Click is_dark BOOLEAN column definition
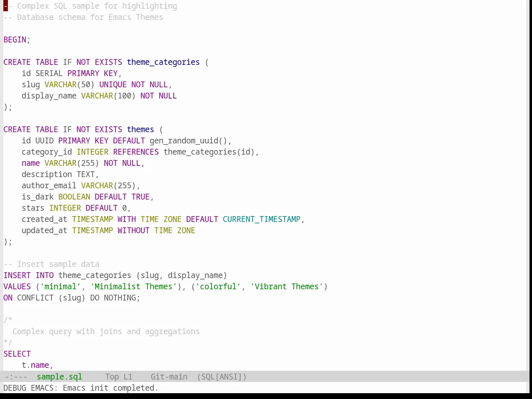Viewport: 532px width, 399px height. coord(88,197)
